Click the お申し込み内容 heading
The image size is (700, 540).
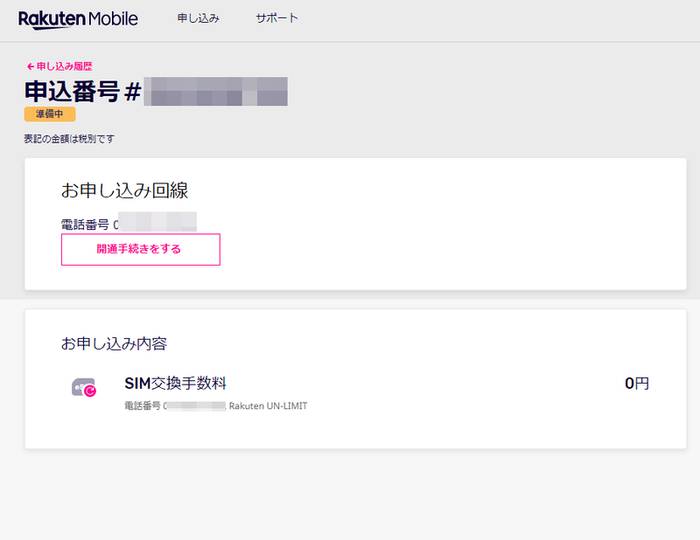(114, 344)
